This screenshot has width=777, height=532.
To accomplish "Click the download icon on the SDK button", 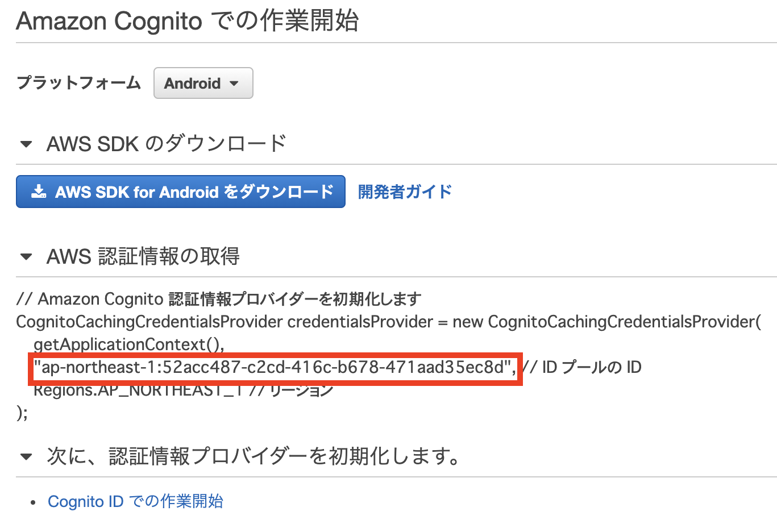I will [39, 192].
